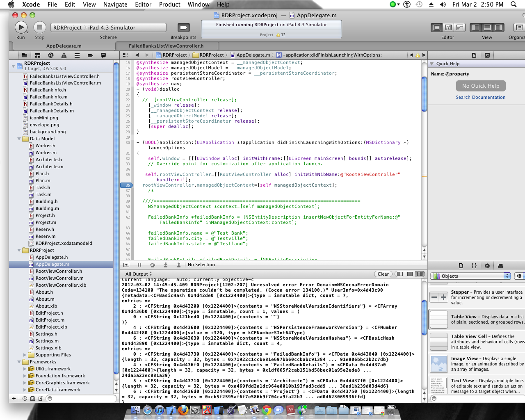Click the step over icon in debug bar
This screenshot has width=525, height=420.
pos(153,265)
